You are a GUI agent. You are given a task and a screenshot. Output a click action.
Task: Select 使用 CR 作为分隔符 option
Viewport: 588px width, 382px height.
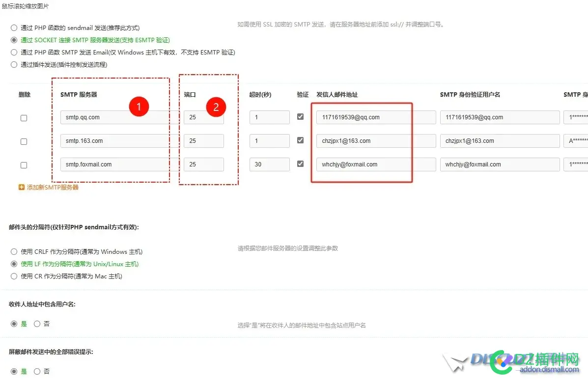(14, 276)
